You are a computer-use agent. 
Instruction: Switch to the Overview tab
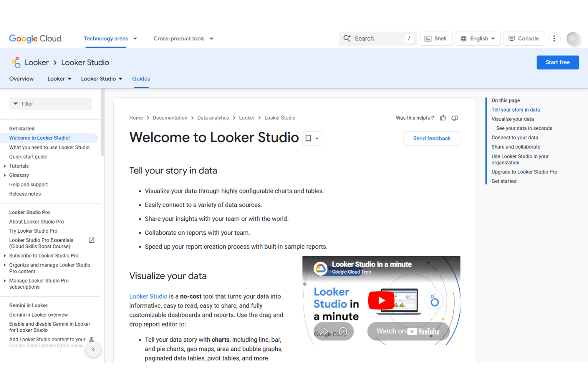tap(21, 79)
